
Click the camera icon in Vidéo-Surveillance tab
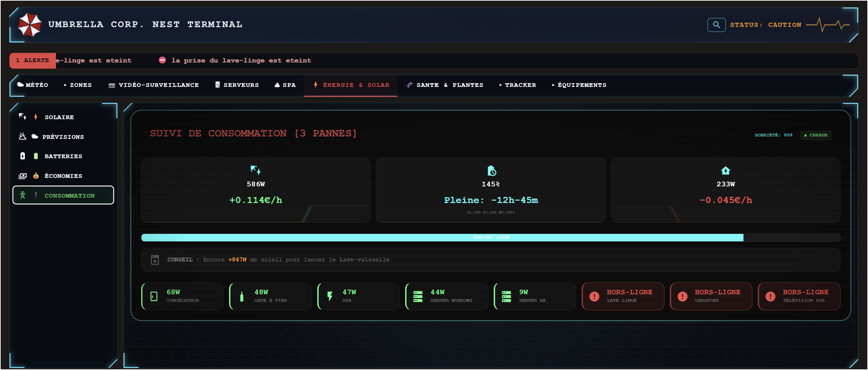112,85
